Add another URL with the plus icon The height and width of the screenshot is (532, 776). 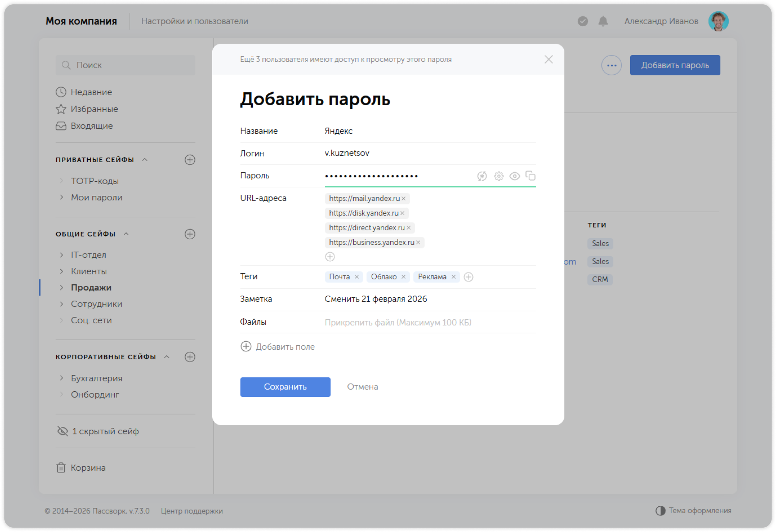pyautogui.click(x=330, y=256)
